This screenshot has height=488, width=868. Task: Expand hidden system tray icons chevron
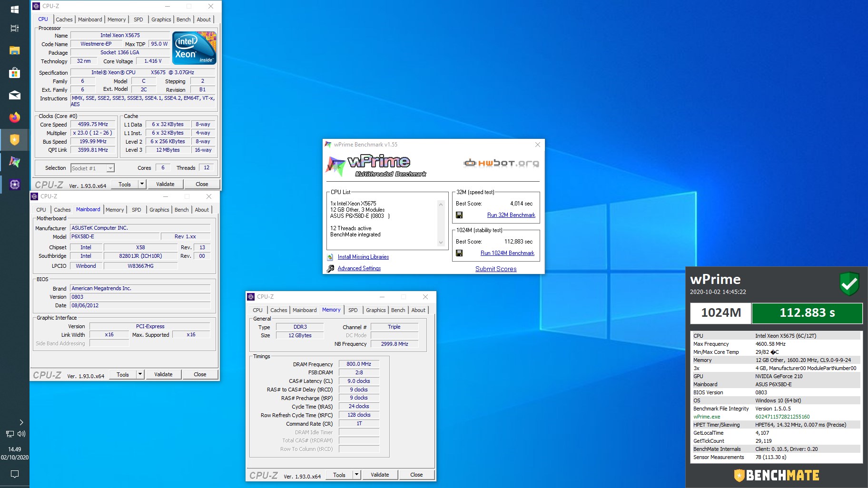coord(21,422)
